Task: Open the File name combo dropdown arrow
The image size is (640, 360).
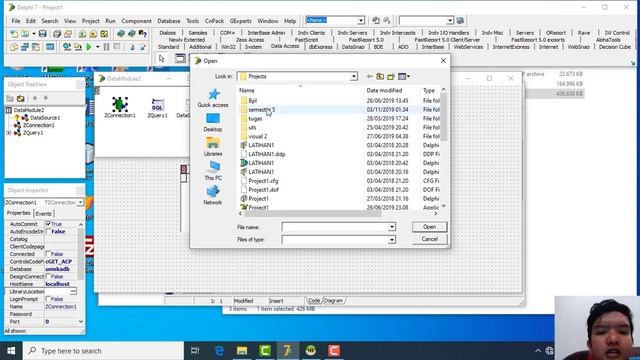Action: pyautogui.click(x=391, y=227)
